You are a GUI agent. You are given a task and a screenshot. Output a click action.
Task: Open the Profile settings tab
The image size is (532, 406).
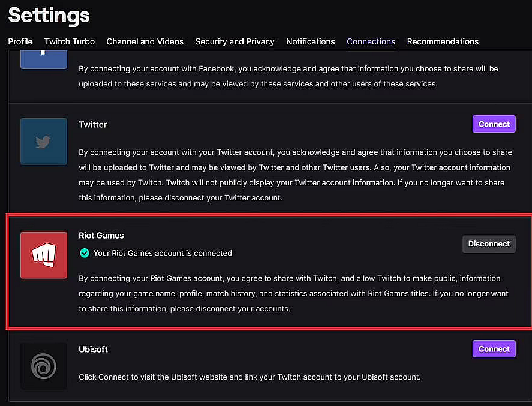pos(20,41)
